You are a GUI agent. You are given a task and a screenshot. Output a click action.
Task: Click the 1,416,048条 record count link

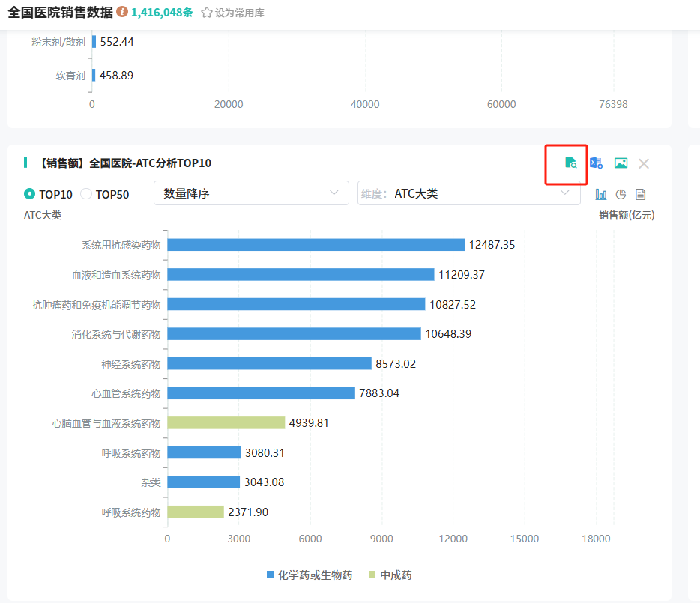tap(162, 13)
